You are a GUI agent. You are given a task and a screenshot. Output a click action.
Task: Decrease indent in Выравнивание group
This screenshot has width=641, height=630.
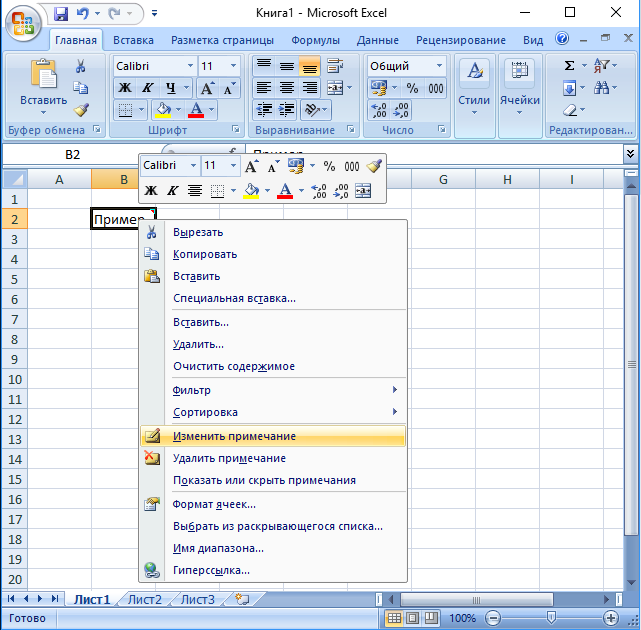click(264, 110)
